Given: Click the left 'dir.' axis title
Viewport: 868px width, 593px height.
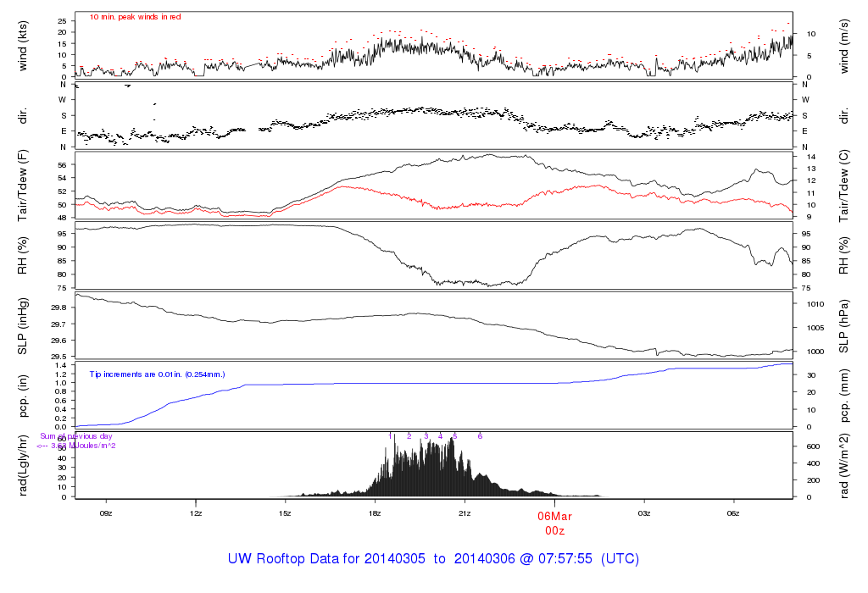Looking at the screenshot, I should coord(23,116).
